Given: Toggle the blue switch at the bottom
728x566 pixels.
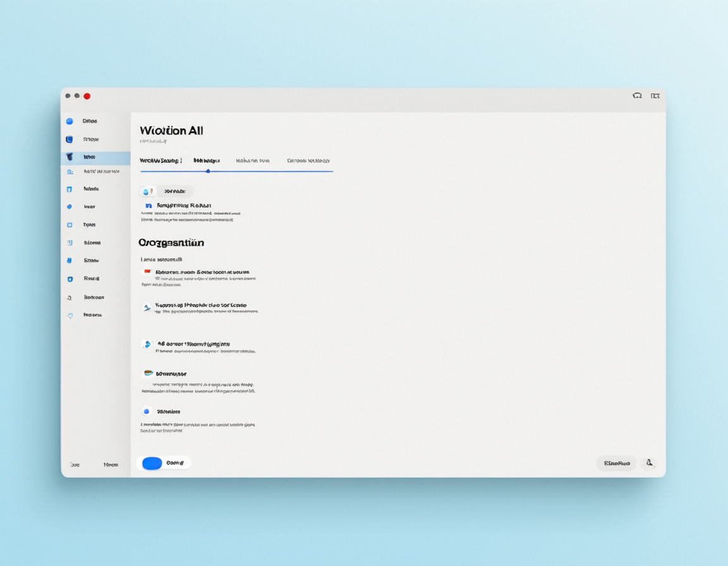Looking at the screenshot, I should [x=152, y=463].
